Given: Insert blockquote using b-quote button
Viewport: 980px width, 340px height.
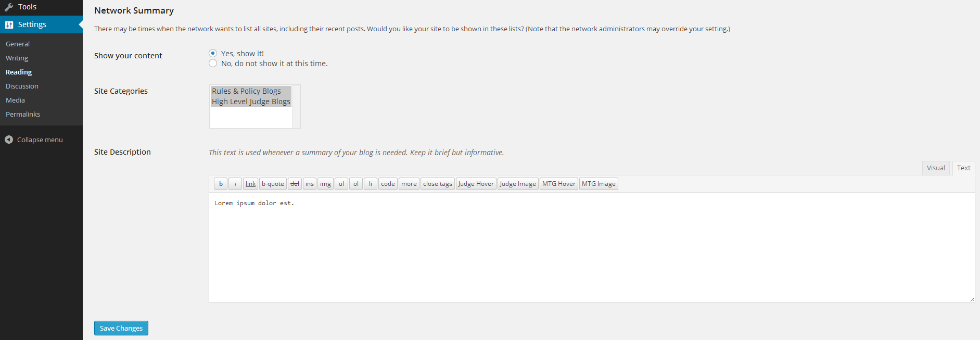Looking at the screenshot, I should 273,184.
